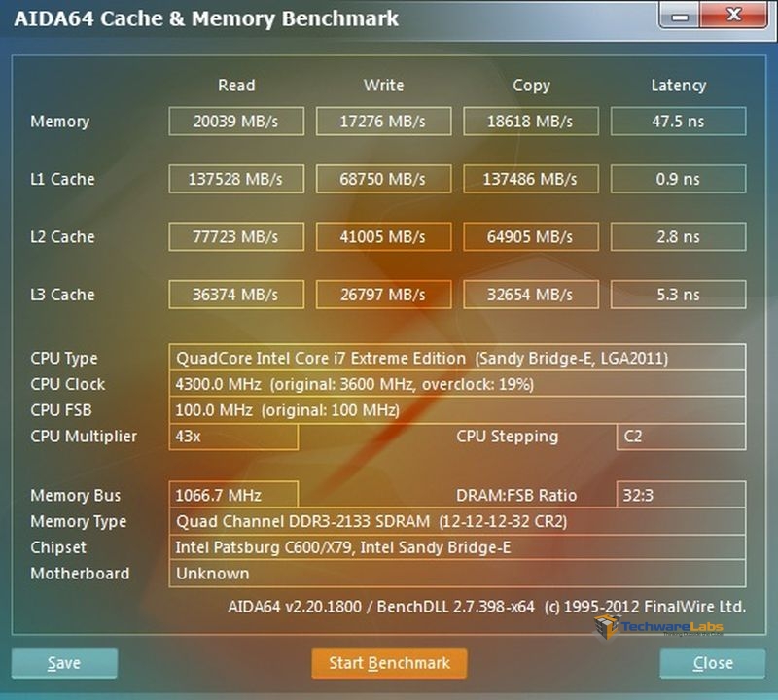Select L1 Cache Write 68750 MB/s
The height and width of the screenshot is (700, 778).
coord(383,179)
